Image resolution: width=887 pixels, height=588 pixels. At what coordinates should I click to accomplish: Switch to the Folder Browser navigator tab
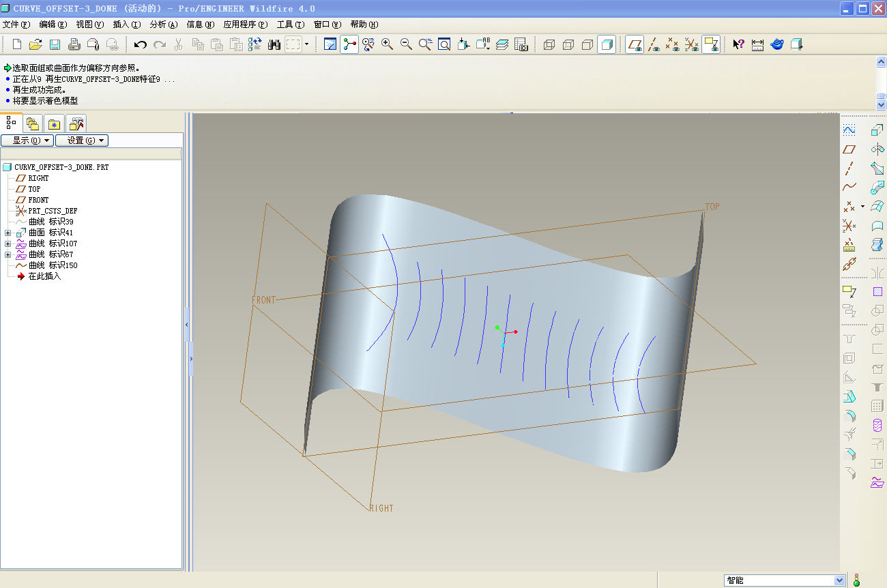pyautogui.click(x=33, y=123)
